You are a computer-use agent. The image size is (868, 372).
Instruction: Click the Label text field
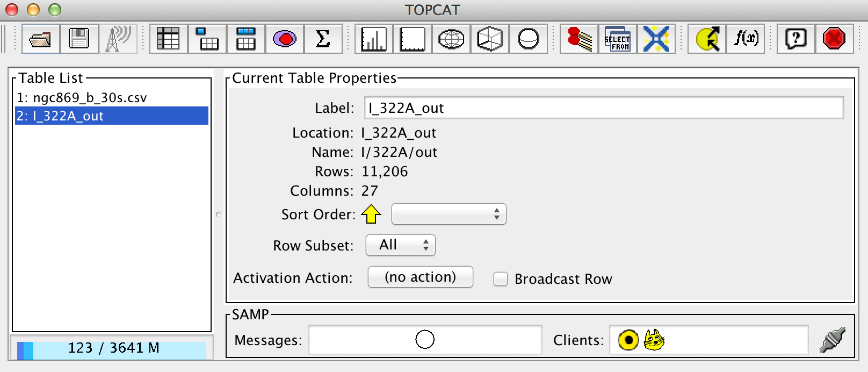(x=604, y=108)
